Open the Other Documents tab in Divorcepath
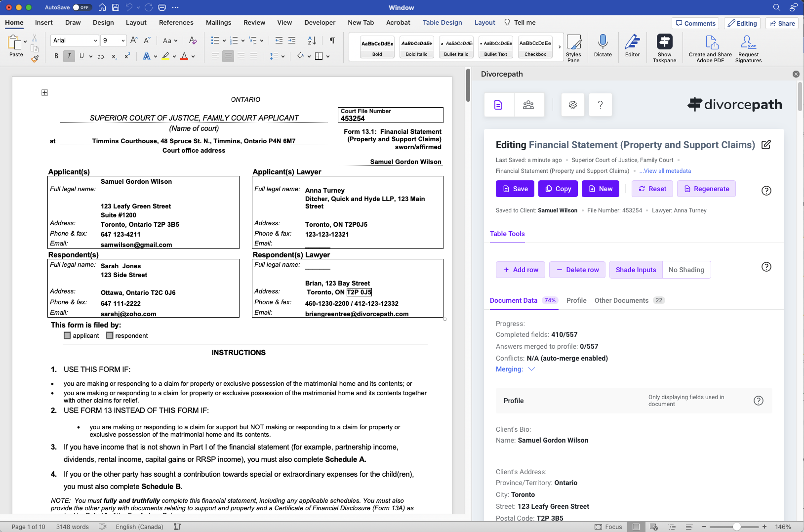The image size is (804, 532). click(x=622, y=300)
